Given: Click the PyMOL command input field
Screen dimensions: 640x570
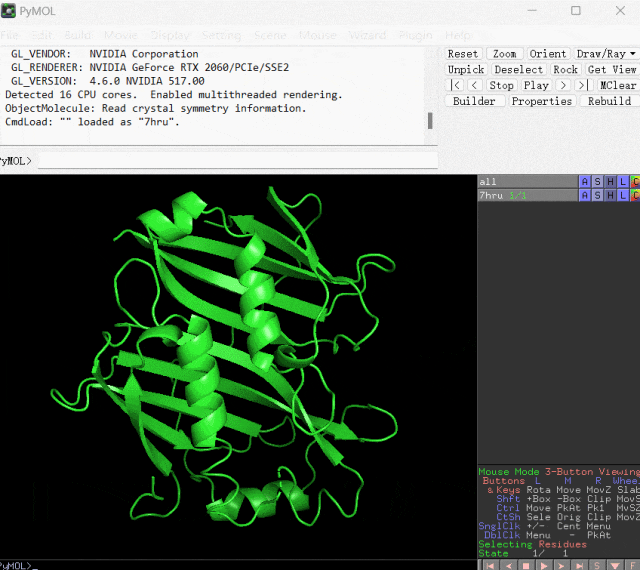Looking at the screenshot, I should 238,161.
